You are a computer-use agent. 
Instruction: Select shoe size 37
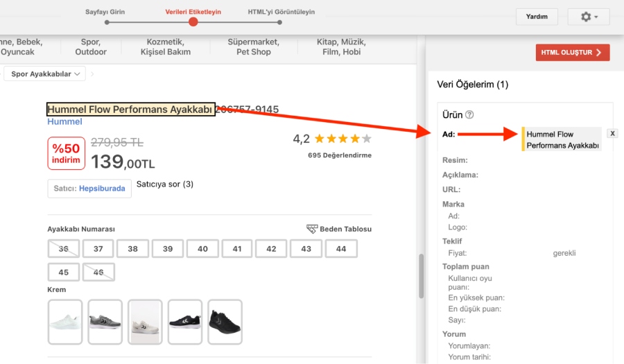98,249
